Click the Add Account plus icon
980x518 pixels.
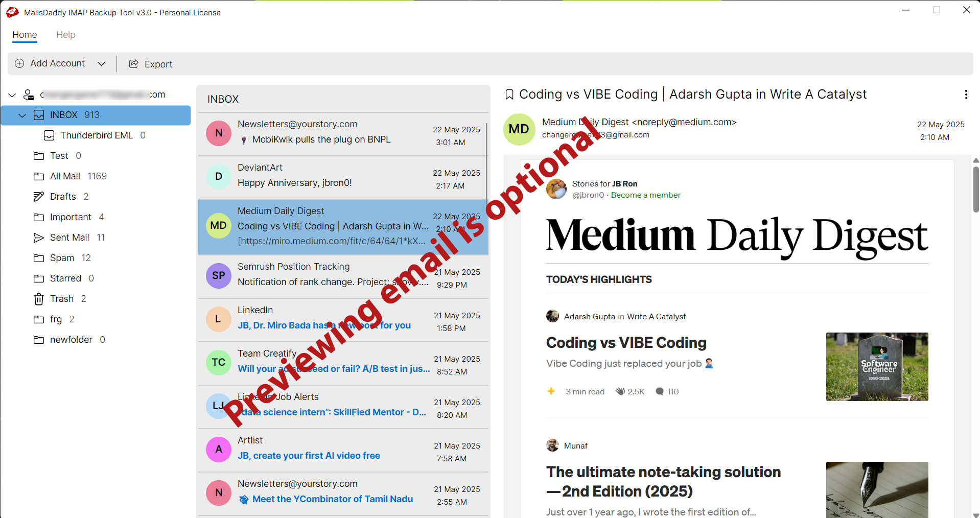pos(19,63)
